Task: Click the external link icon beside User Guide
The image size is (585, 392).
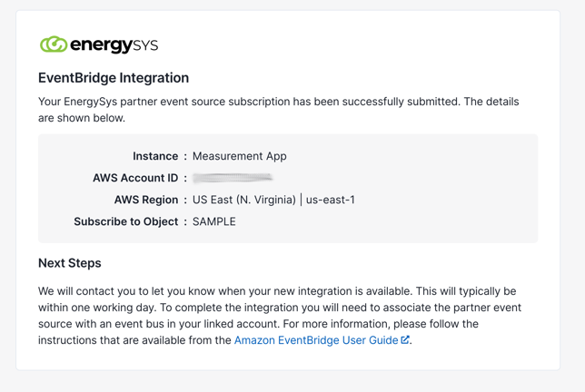Action: (x=405, y=340)
